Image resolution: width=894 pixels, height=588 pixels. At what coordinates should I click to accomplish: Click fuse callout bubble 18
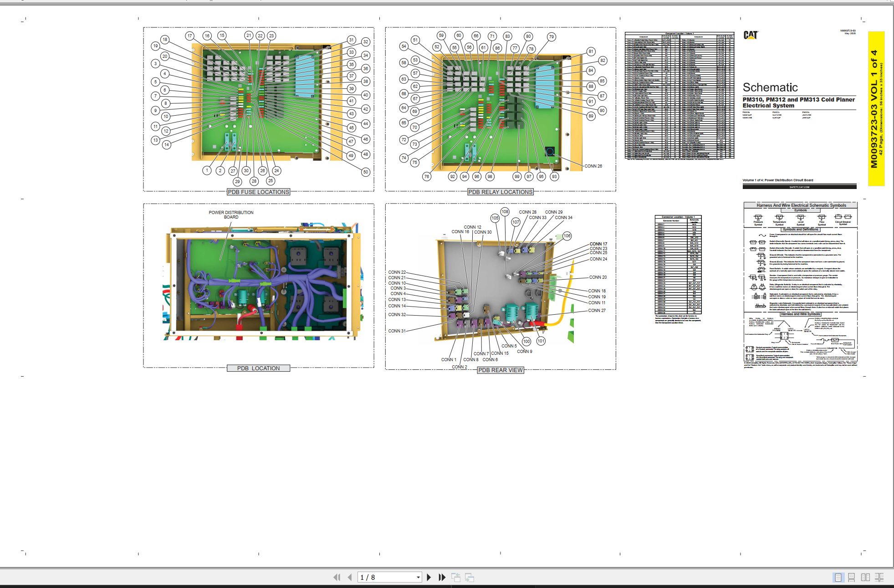point(165,40)
